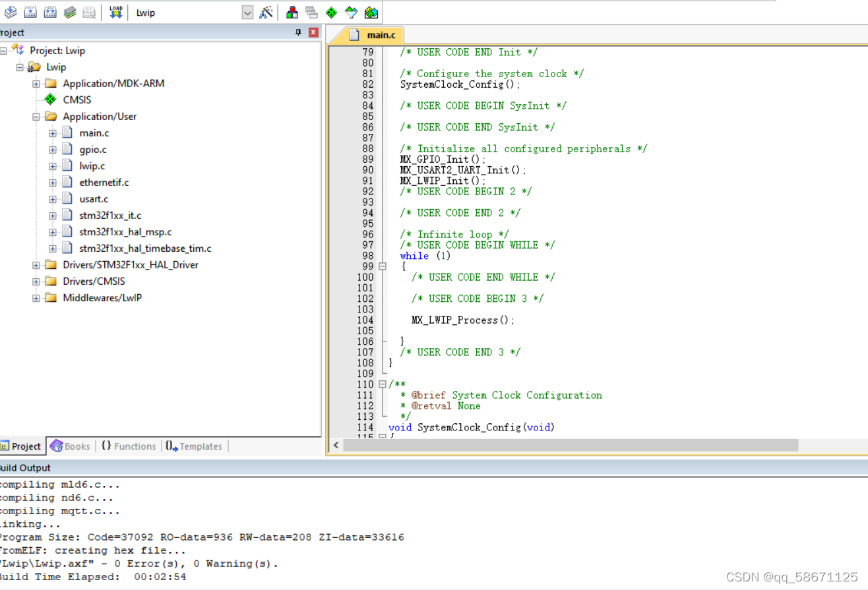Open Options for Target via wand icon
The height and width of the screenshot is (590, 868).
point(266,12)
